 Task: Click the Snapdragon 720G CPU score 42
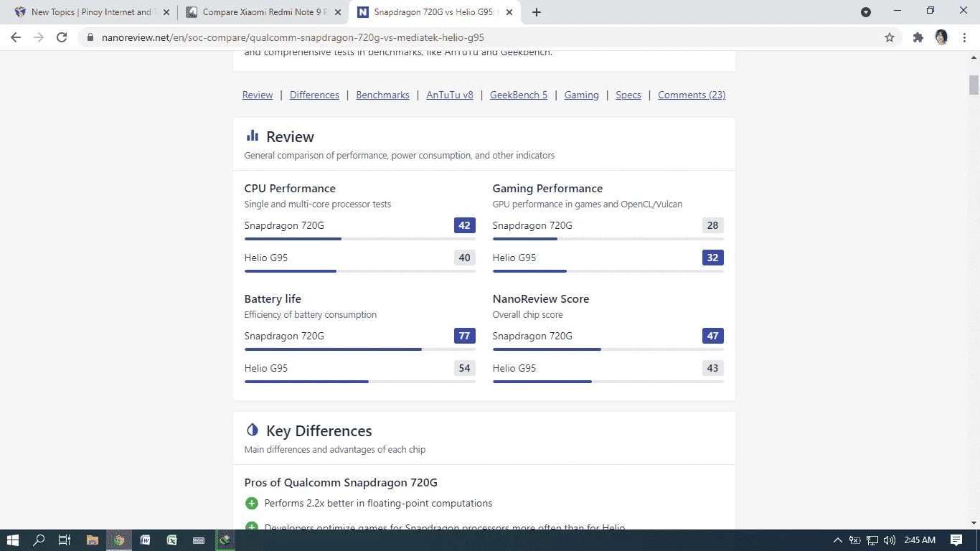click(x=465, y=225)
